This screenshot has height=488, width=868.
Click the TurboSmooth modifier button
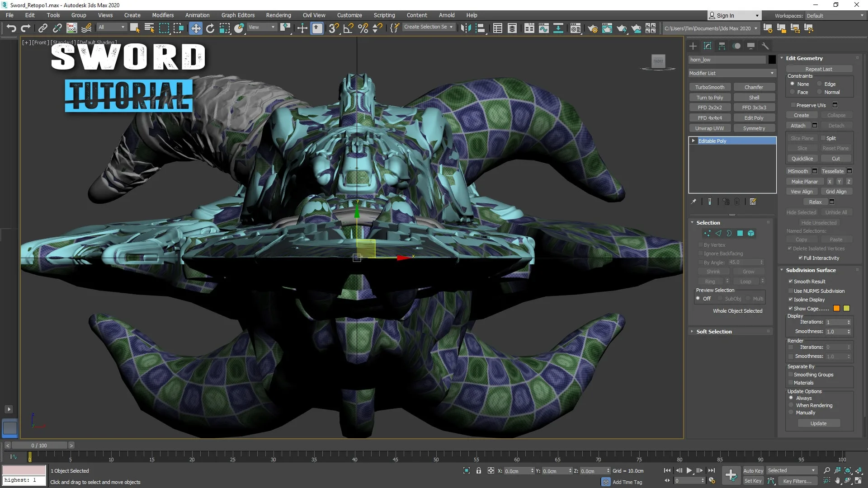pyautogui.click(x=709, y=87)
